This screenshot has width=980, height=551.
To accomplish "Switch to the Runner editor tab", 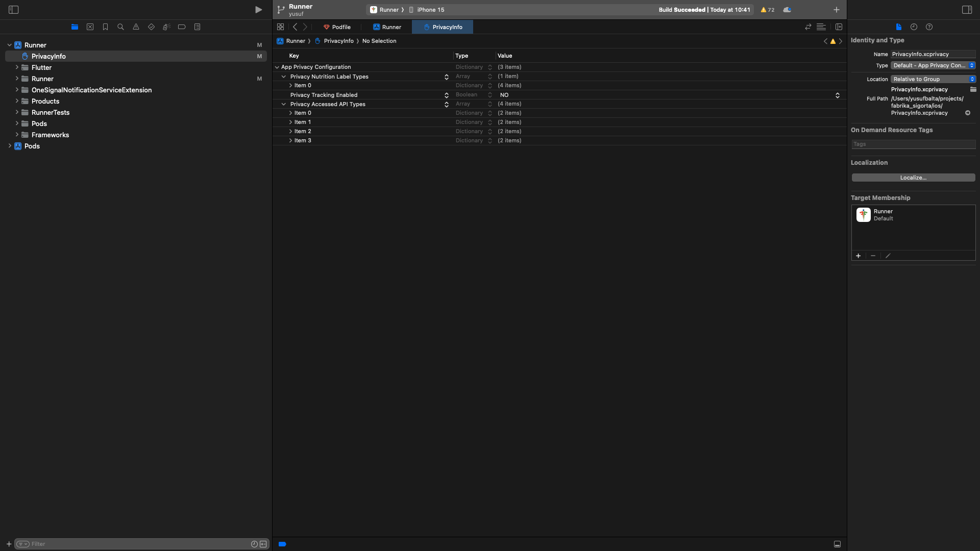I will coord(387,27).
